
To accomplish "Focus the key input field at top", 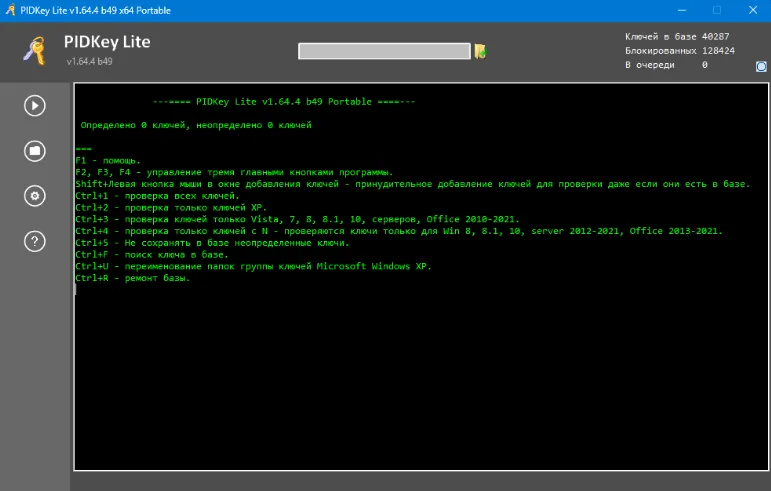I will 384,51.
